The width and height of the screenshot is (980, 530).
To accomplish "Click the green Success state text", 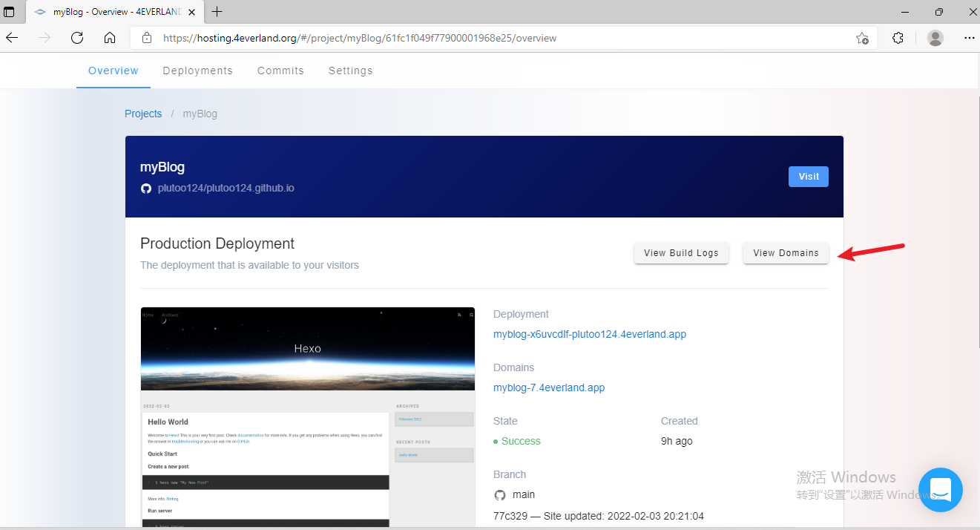I will click(x=521, y=441).
